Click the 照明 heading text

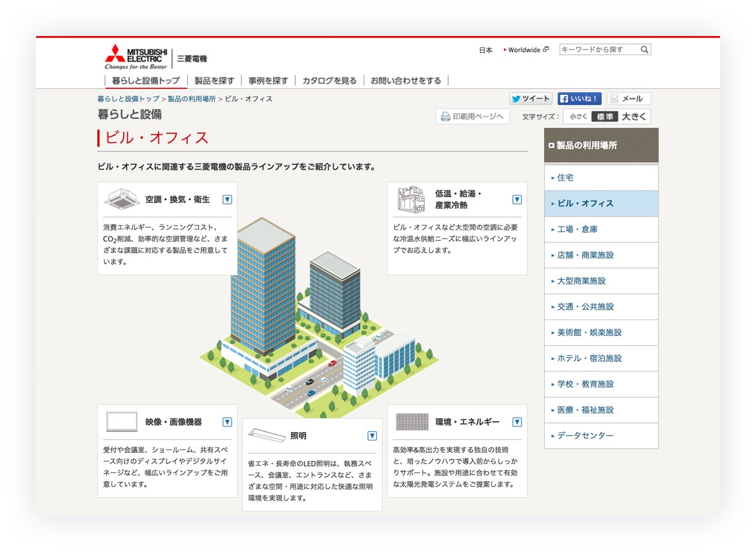[x=298, y=436]
